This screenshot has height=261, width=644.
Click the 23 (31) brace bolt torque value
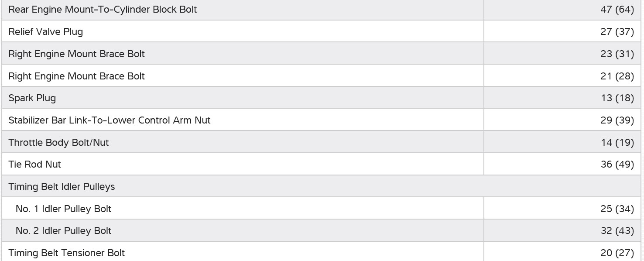click(x=617, y=54)
